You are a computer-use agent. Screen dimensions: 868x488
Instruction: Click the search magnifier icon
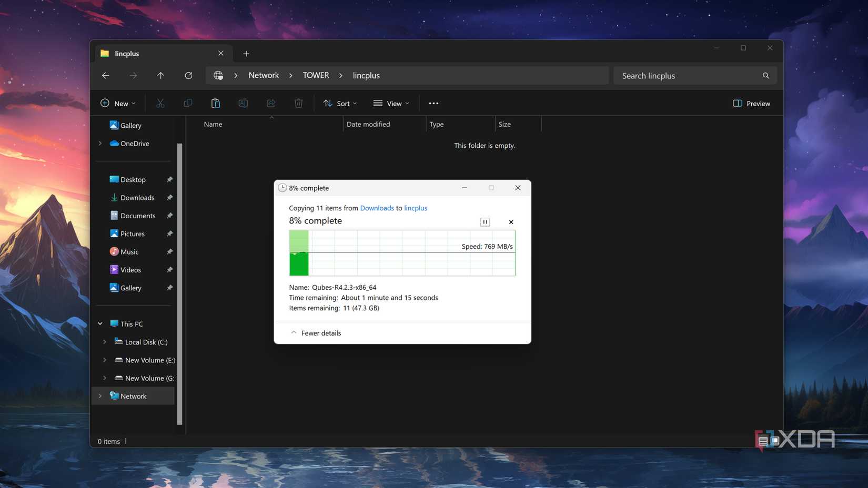click(x=766, y=76)
